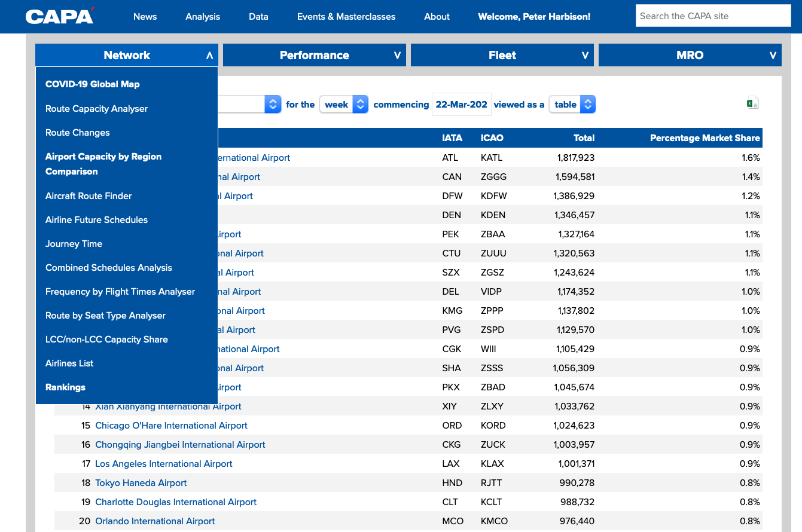Open the 'viewed as a table' dropdown
Image resolution: width=802 pixels, height=532 pixels.
coord(572,104)
